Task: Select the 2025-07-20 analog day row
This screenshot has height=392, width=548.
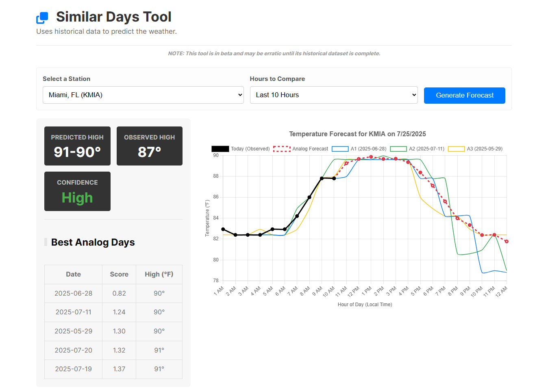Action: tap(113, 350)
